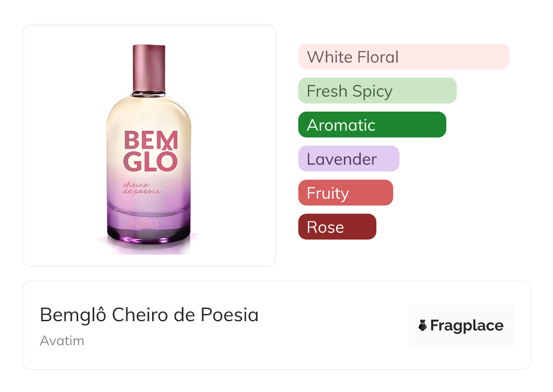Select the dark red Rose accord bar
This screenshot has width=553, height=392.
point(337,227)
